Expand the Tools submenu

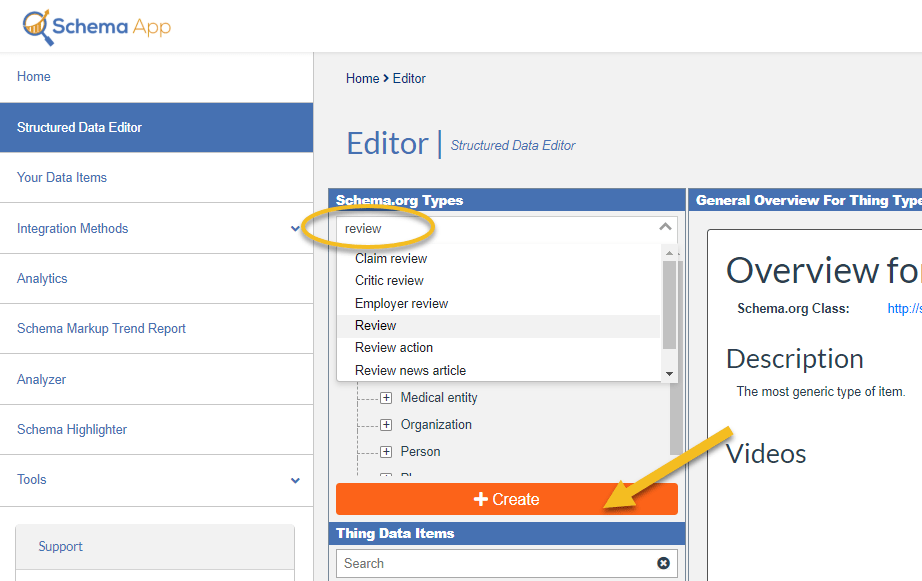[x=295, y=480]
